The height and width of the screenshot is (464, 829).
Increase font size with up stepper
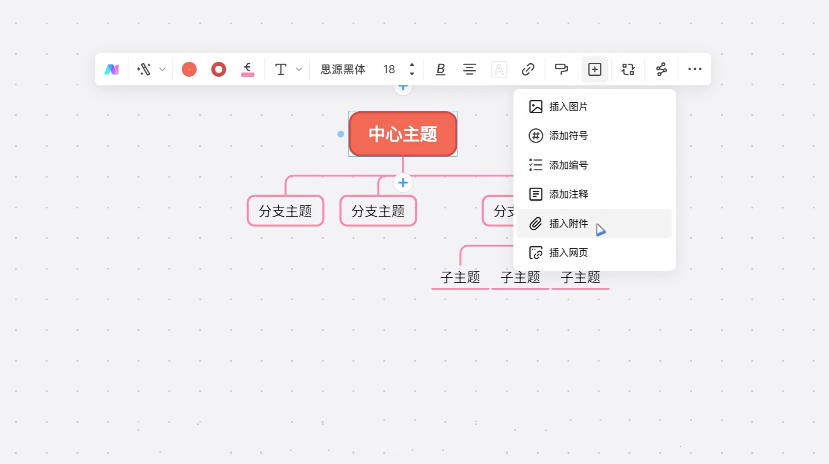coord(411,65)
